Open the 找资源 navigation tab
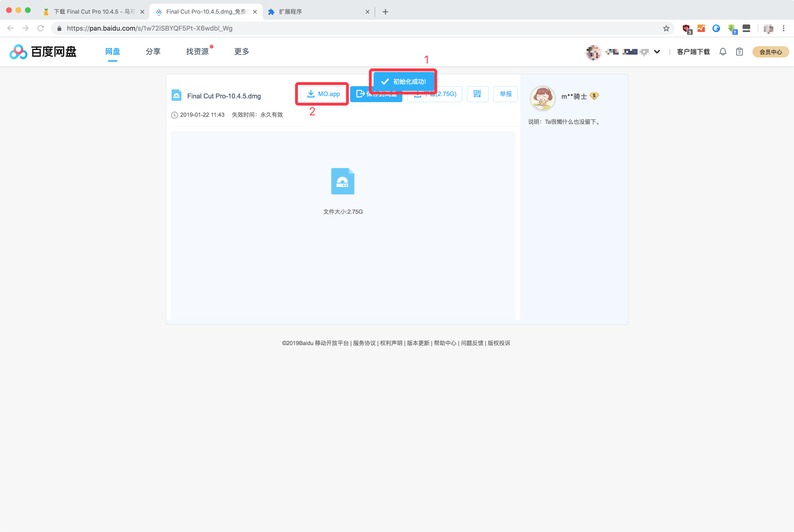Image resolution: width=794 pixels, height=532 pixels. (197, 52)
